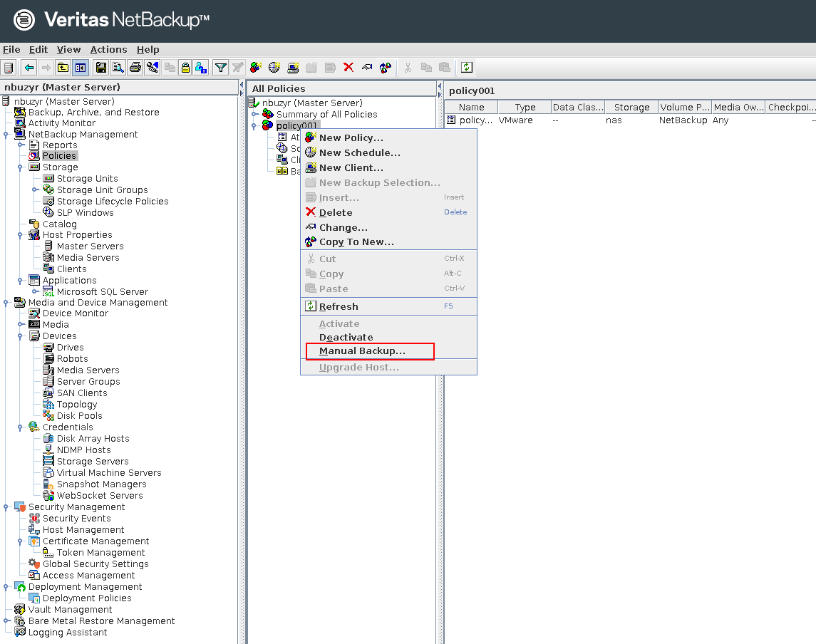Screen dimensions: 816x644
Task: Expand the Storage Unit Groups node
Action: click(35, 190)
